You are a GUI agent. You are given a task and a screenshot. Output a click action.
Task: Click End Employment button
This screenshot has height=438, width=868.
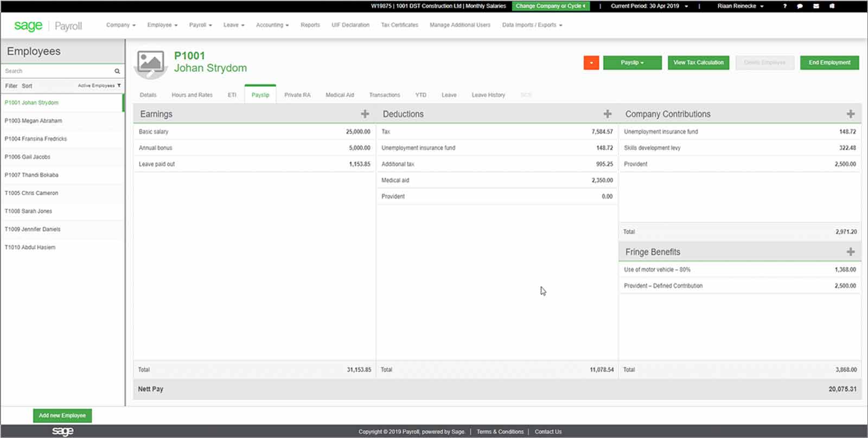coord(829,63)
